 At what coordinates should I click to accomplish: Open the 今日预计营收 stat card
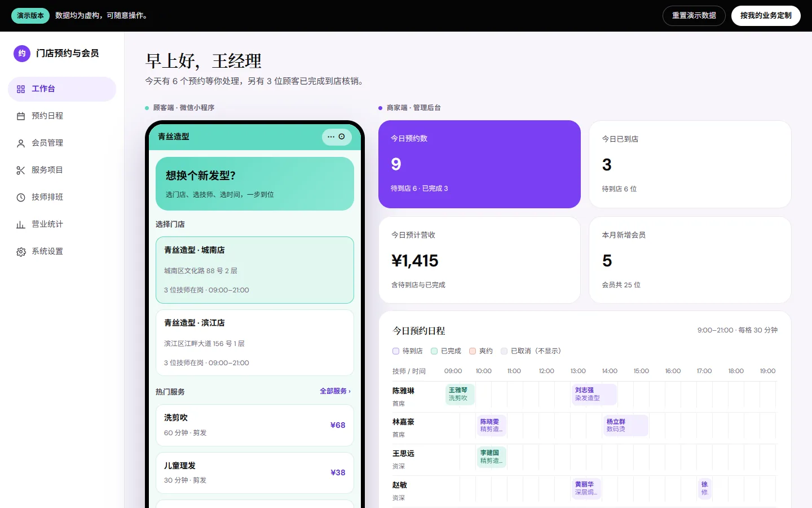click(479, 260)
